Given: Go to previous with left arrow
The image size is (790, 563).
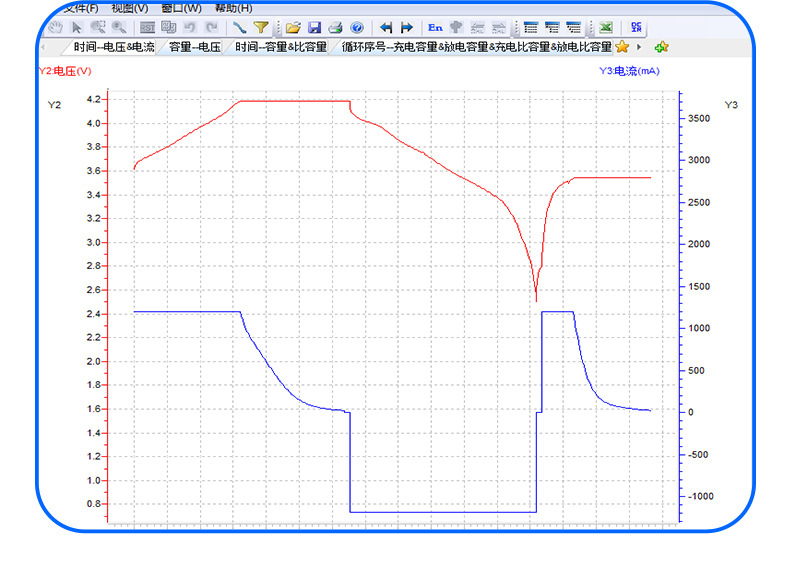Looking at the screenshot, I should [386, 28].
